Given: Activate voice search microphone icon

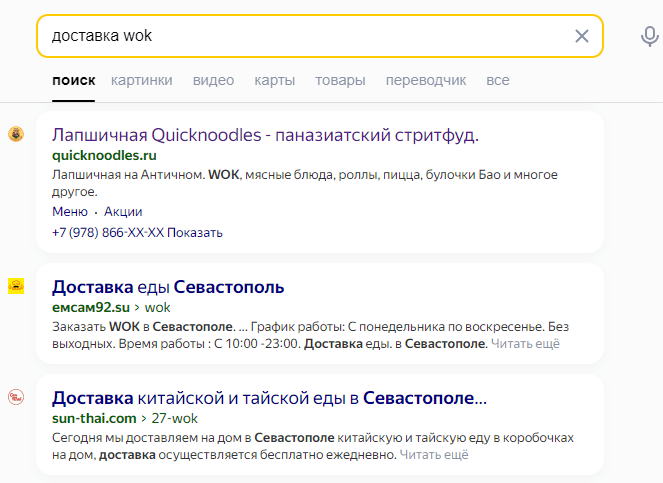Looking at the screenshot, I should [649, 36].
